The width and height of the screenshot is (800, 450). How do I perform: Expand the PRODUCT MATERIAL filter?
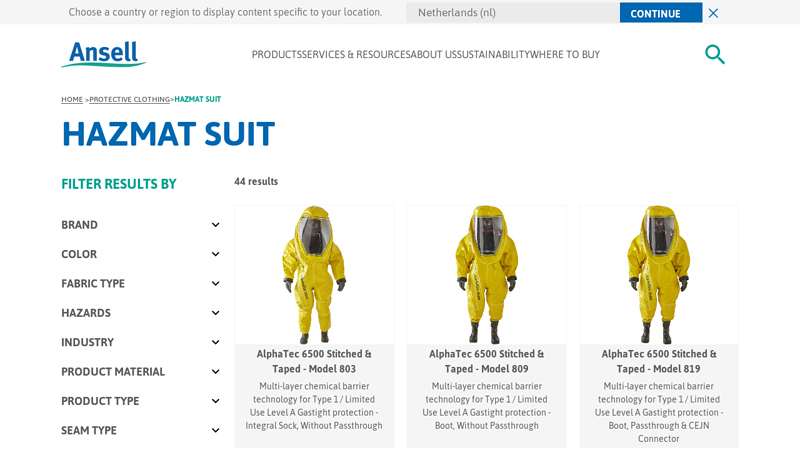[140, 372]
